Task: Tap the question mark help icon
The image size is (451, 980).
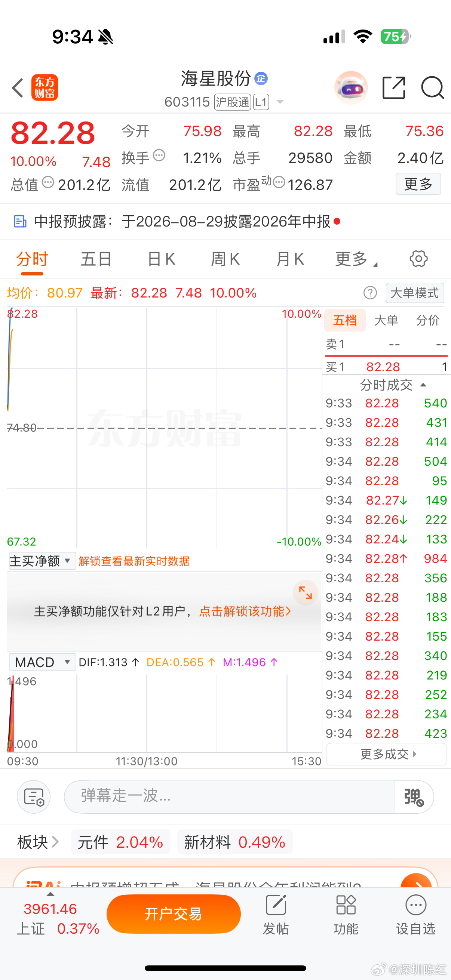Action: click(370, 293)
